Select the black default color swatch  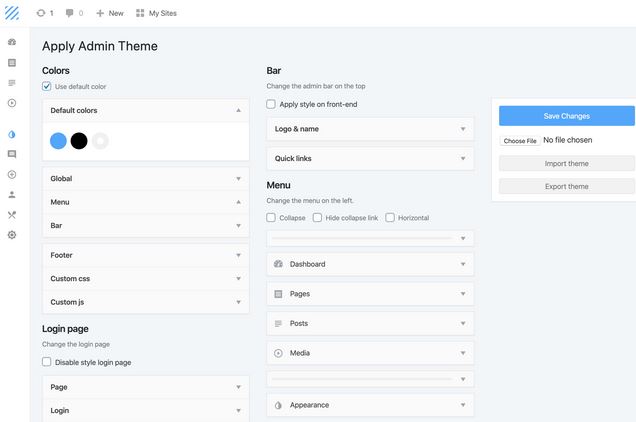point(79,141)
